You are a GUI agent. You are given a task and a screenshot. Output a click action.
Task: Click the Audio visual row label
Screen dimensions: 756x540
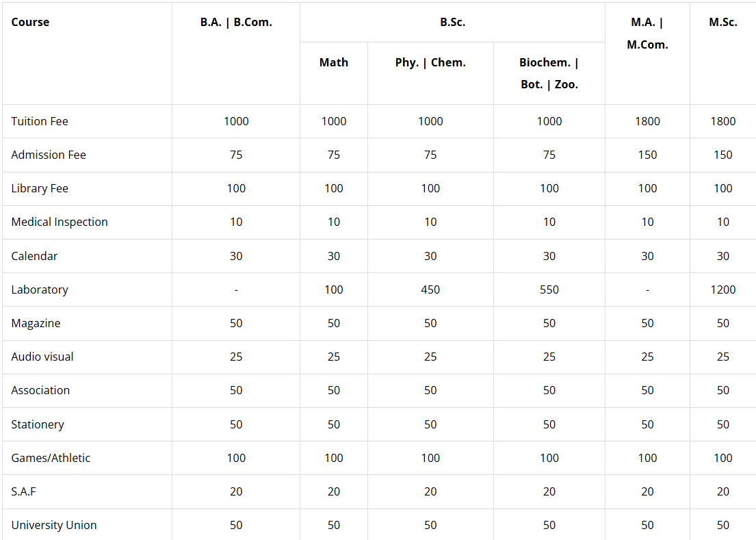pyautogui.click(x=42, y=357)
